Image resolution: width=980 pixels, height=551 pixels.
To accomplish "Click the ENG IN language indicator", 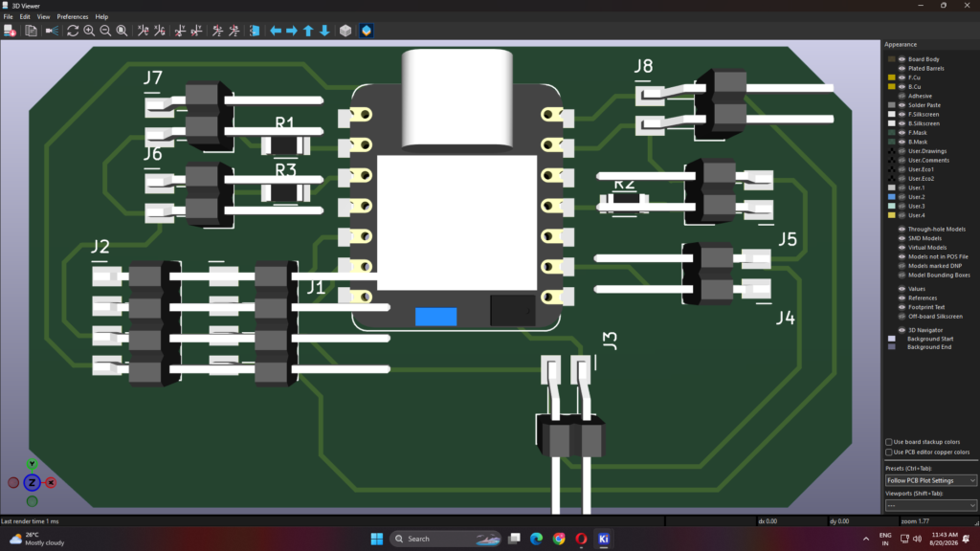I will click(885, 539).
